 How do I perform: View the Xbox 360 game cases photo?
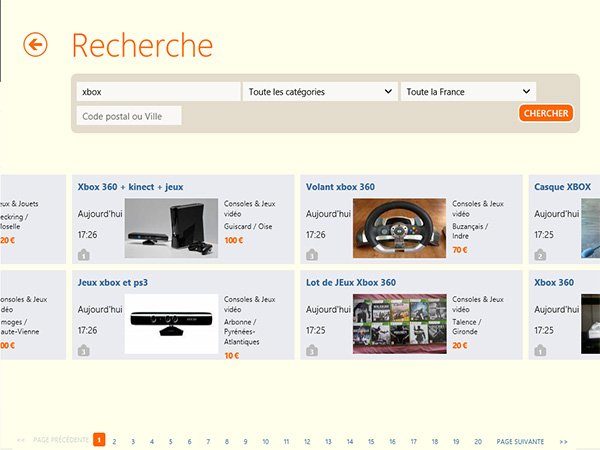point(399,324)
